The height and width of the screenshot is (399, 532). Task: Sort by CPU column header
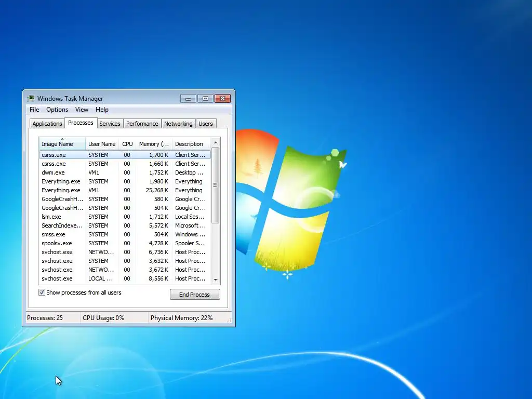[127, 144]
